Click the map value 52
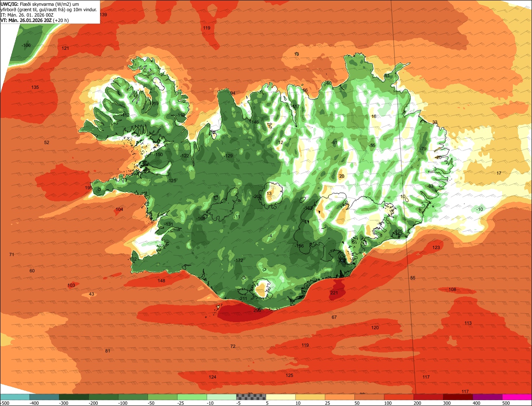Screen dimensions: 532x406 pyautogui.click(x=47, y=142)
